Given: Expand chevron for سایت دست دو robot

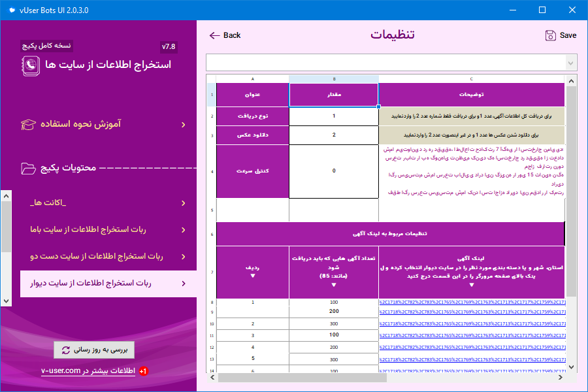Looking at the screenshot, I should (184, 257).
